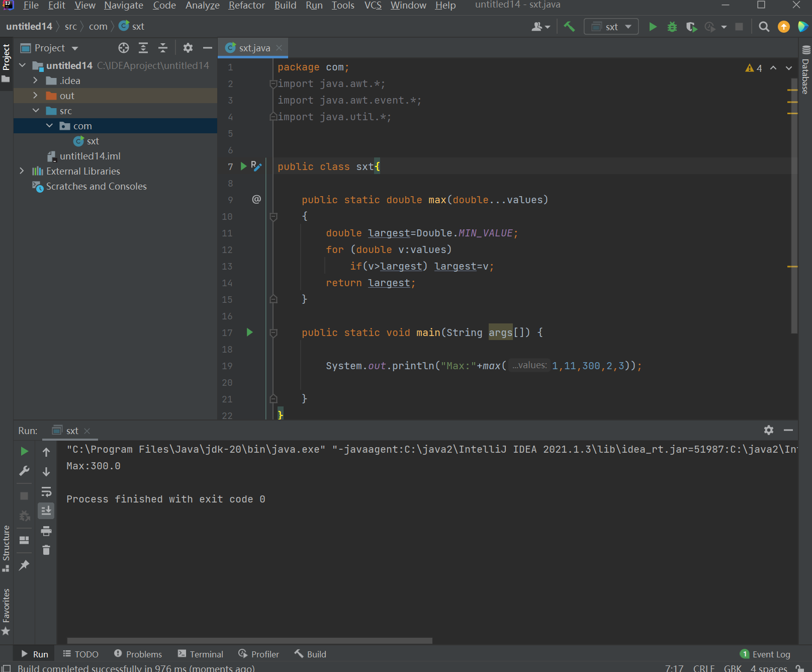
Task: Run sxt with the green toolbar play icon
Action: click(653, 27)
